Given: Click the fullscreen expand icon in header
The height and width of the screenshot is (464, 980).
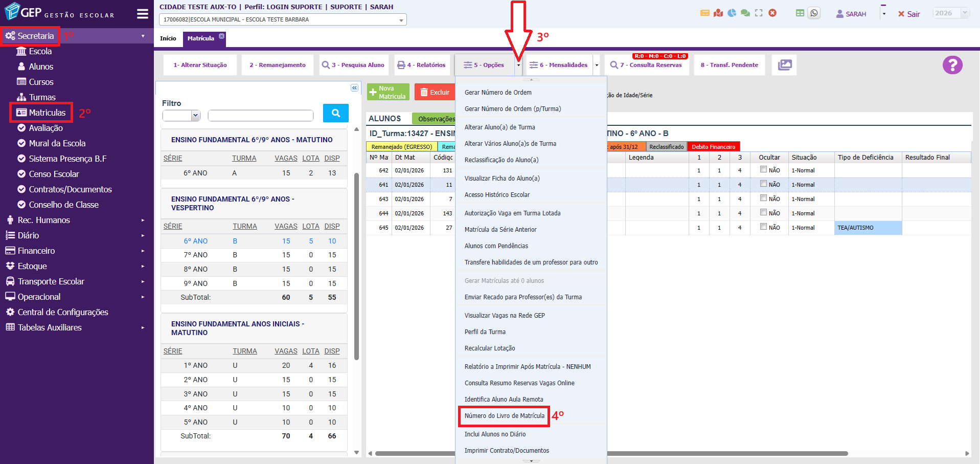Looking at the screenshot, I should coord(759,13).
